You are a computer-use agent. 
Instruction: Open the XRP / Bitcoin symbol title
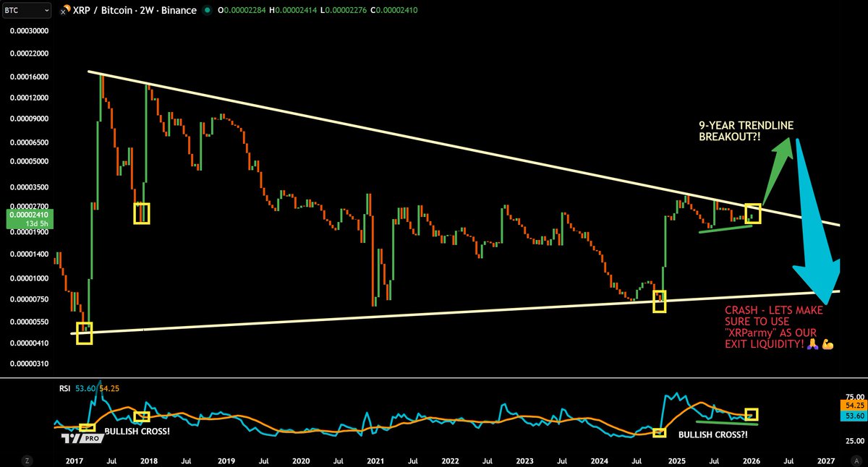coord(133,11)
